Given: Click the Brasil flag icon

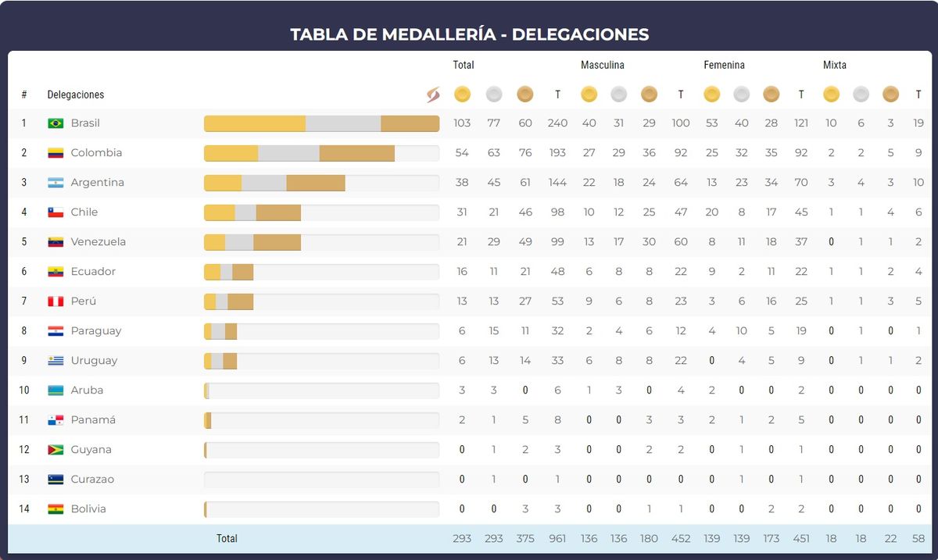Looking at the screenshot, I should [55, 123].
